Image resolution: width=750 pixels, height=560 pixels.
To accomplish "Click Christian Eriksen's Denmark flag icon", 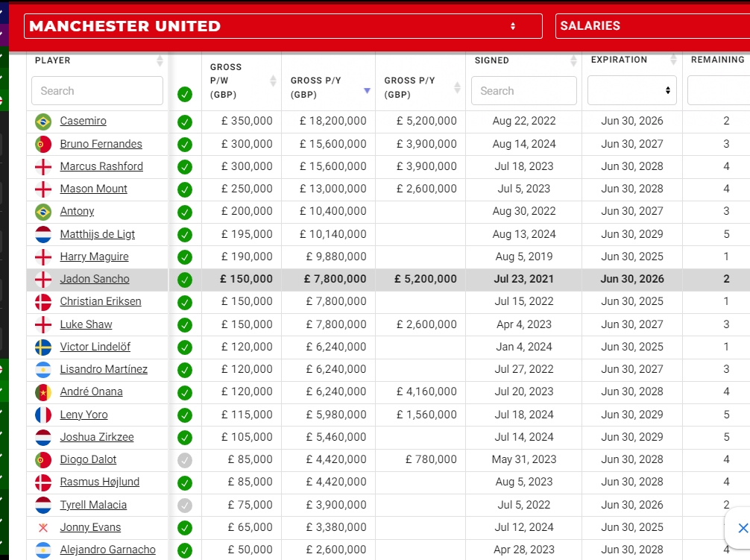I will click(x=43, y=302).
